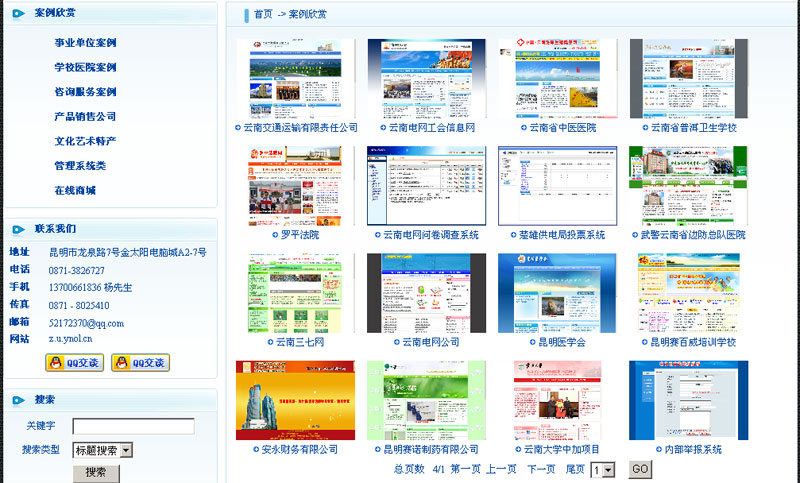Image resolution: width=800 pixels, height=483 pixels.
Task: Open the 内部举报系统 thumbnail
Action: point(687,400)
